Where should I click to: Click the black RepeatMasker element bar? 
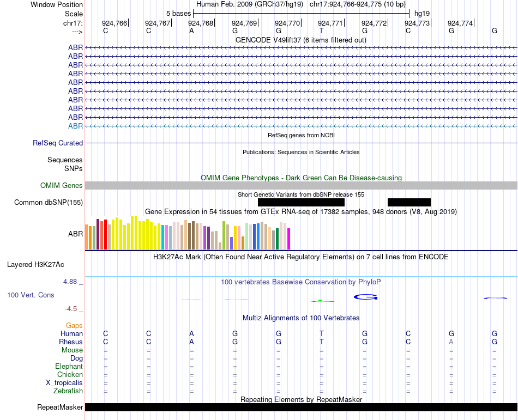pos(301,407)
